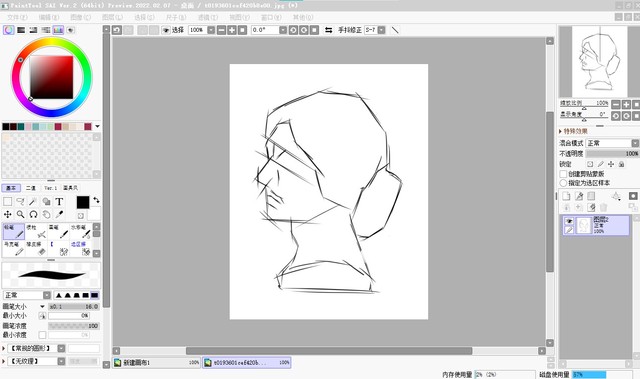
Task: Click the undo button in toolbar
Action: (x=117, y=30)
